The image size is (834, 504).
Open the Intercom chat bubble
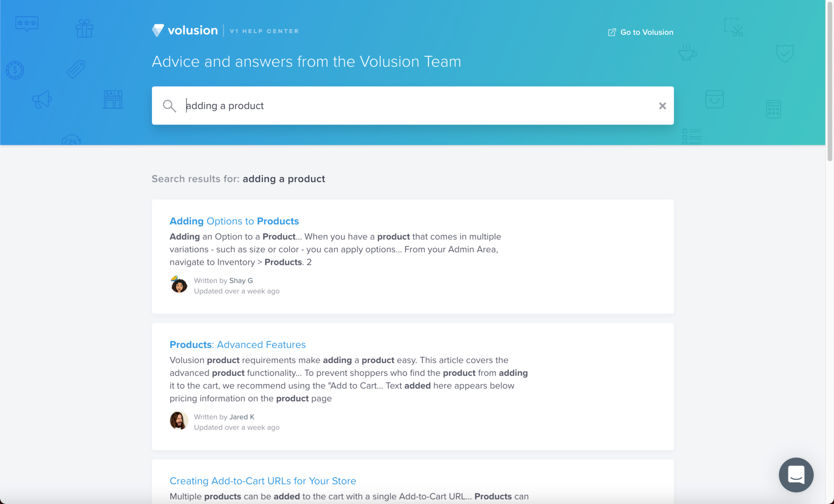tap(796, 475)
